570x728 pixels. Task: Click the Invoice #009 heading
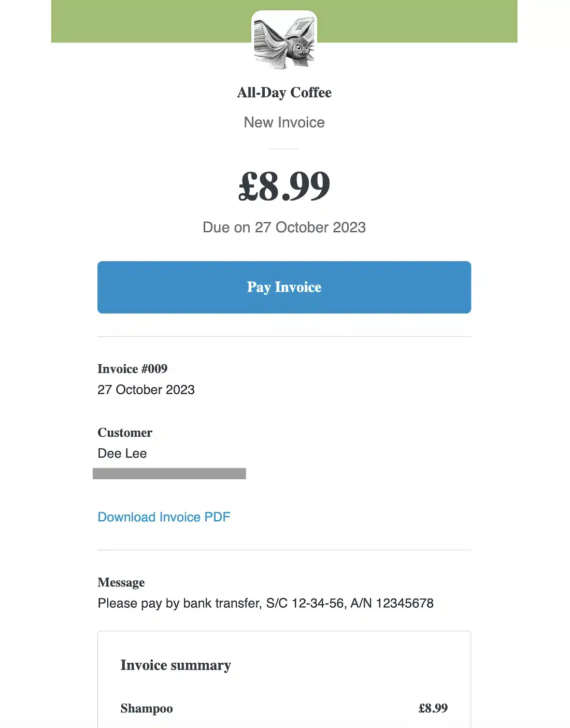(x=132, y=368)
